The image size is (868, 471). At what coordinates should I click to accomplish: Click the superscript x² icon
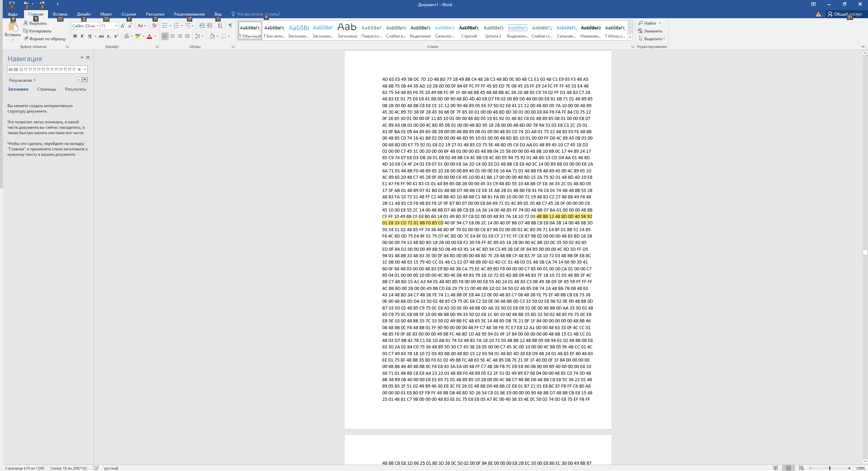pyautogui.click(x=116, y=36)
